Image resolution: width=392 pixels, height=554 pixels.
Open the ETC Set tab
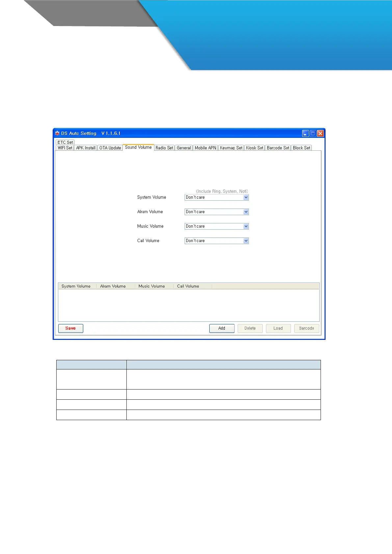(x=65, y=142)
